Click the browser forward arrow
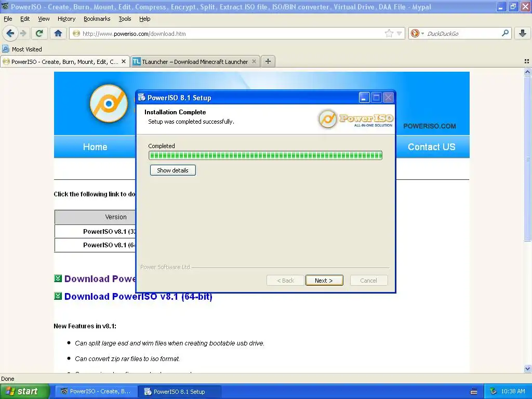Viewport: 532px width, 399px height. coord(23,33)
